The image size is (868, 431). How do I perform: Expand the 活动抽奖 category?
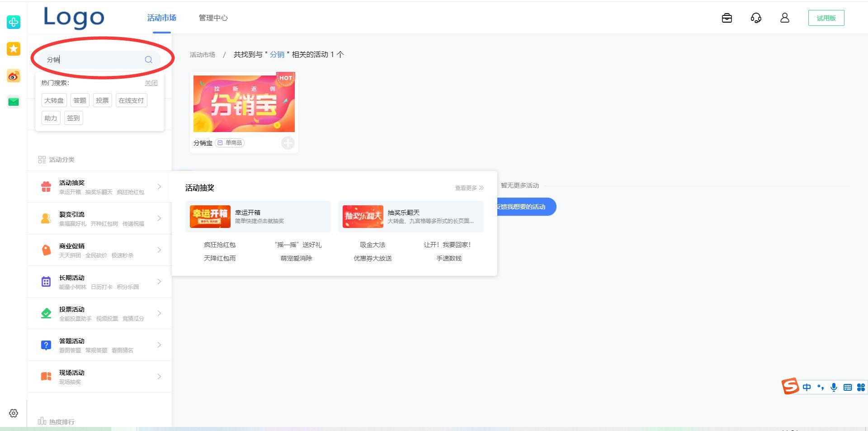(x=99, y=187)
